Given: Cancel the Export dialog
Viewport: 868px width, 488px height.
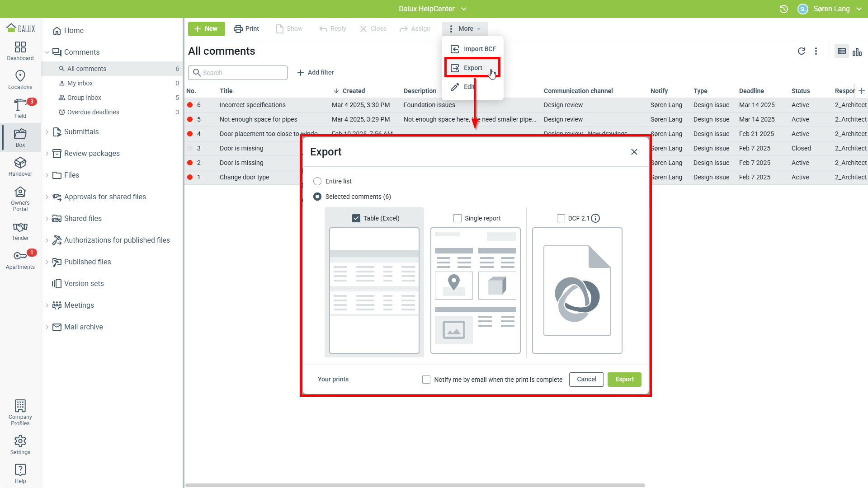Looking at the screenshot, I should coord(586,380).
